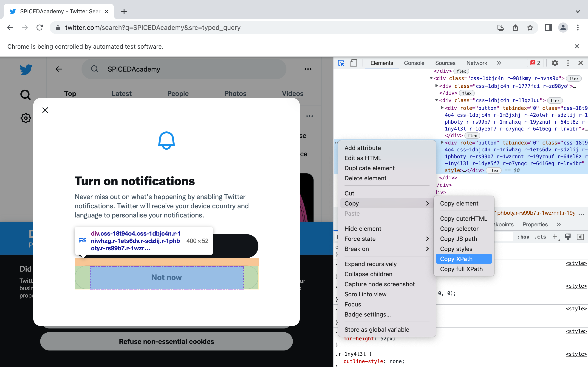Open the DevTools three-dot customize menu

click(x=568, y=63)
